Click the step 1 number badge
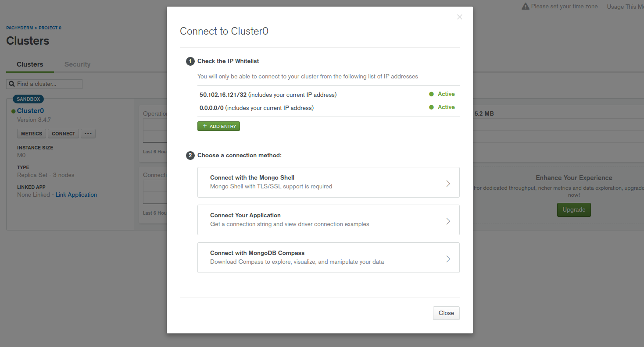The width and height of the screenshot is (644, 347). (190, 61)
